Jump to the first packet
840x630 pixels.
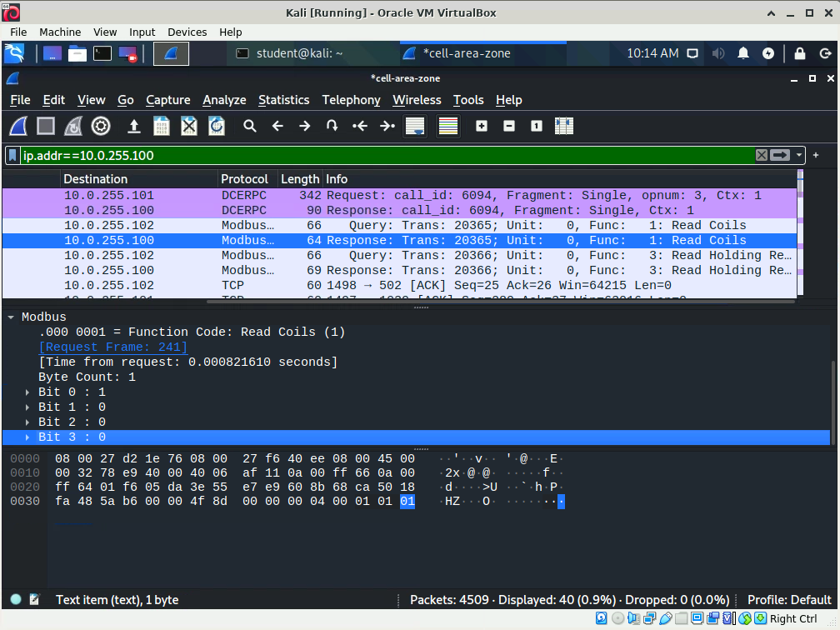[360, 127]
